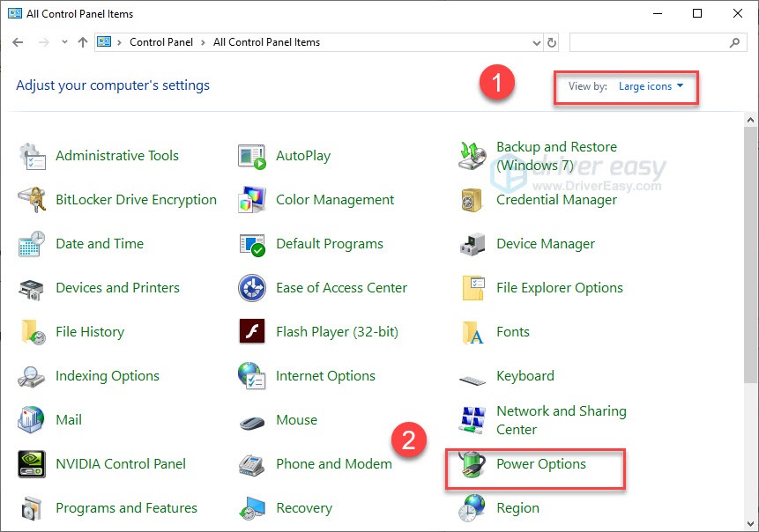Viewport: 759px width, 532px height.
Task: Click in the Control Panel search box
Action: (x=659, y=42)
